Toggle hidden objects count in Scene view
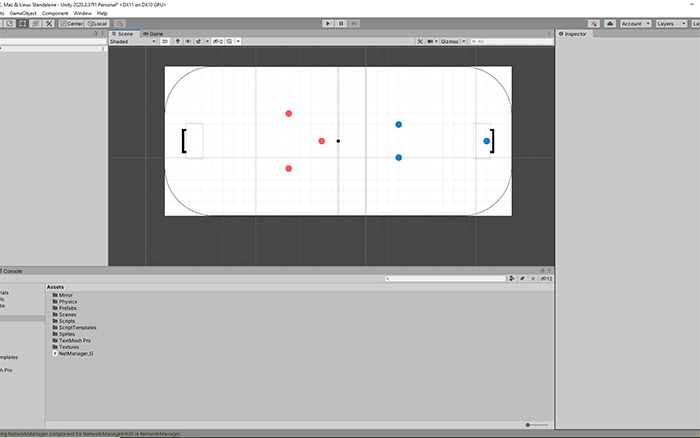Screen dimensions: 700x438 (218, 42)
